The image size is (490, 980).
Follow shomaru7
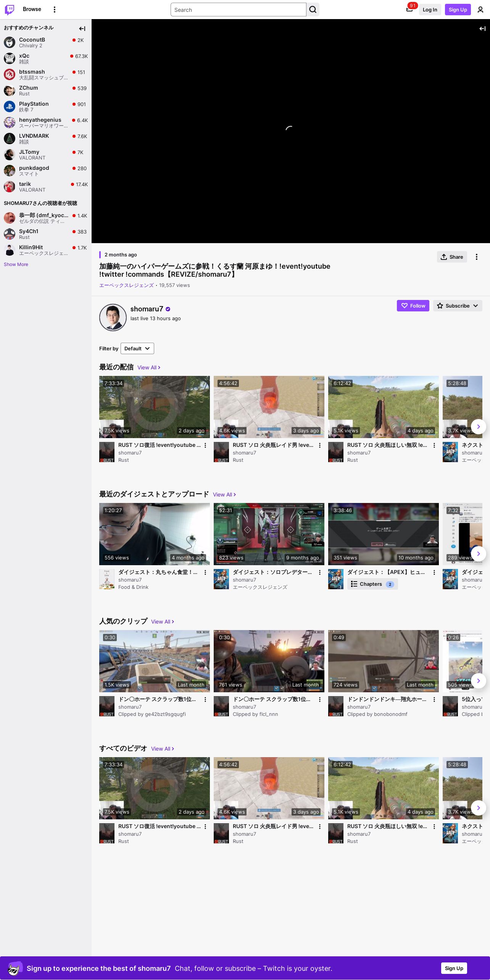413,306
